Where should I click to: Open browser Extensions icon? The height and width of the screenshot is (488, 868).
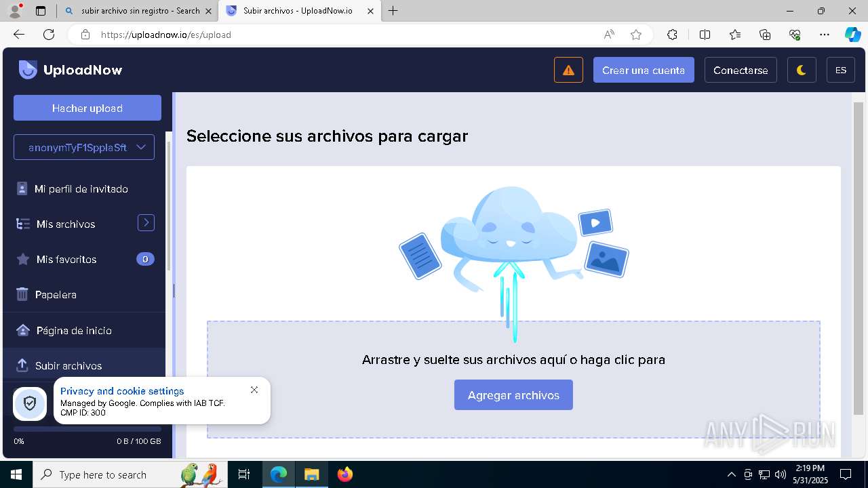coord(672,35)
